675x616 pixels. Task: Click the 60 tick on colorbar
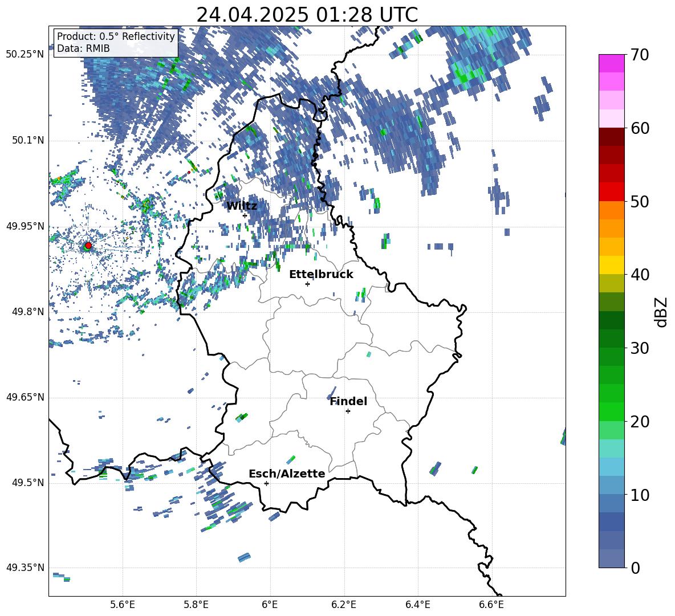point(640,128)
